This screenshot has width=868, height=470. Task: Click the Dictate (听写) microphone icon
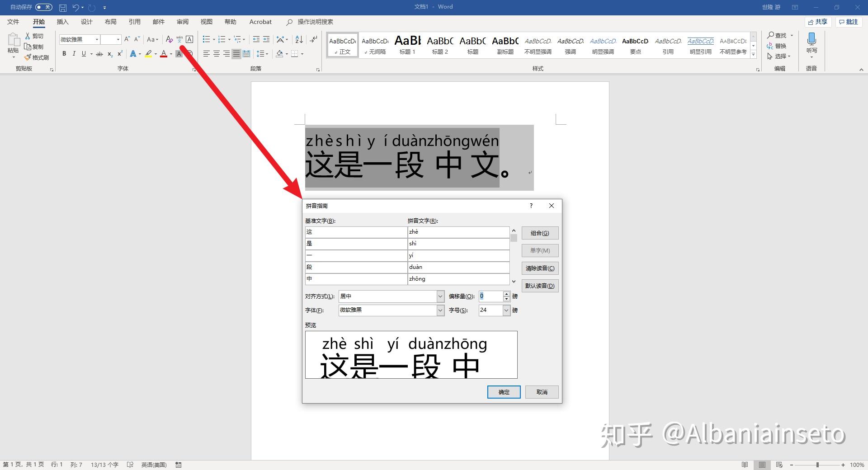coord(811,39)
